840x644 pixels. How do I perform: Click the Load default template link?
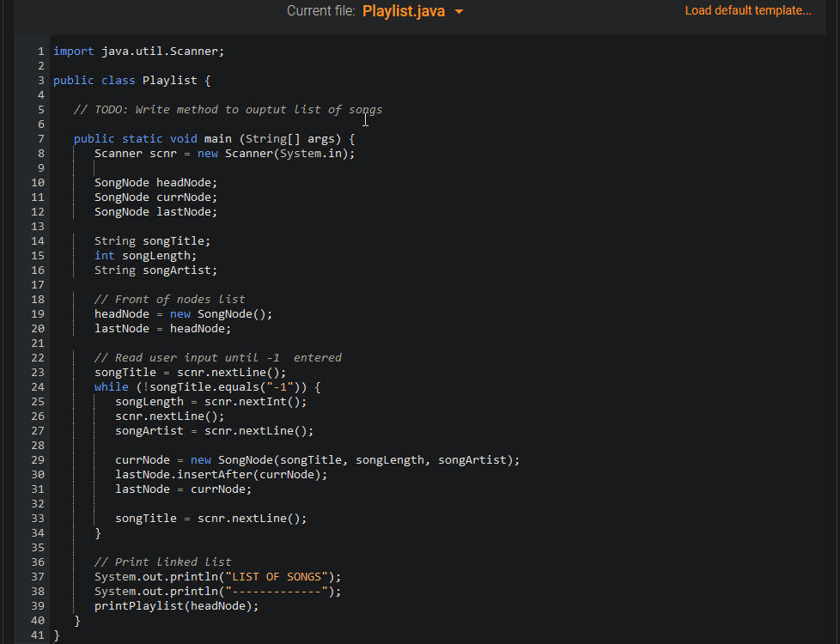[748, 10]
